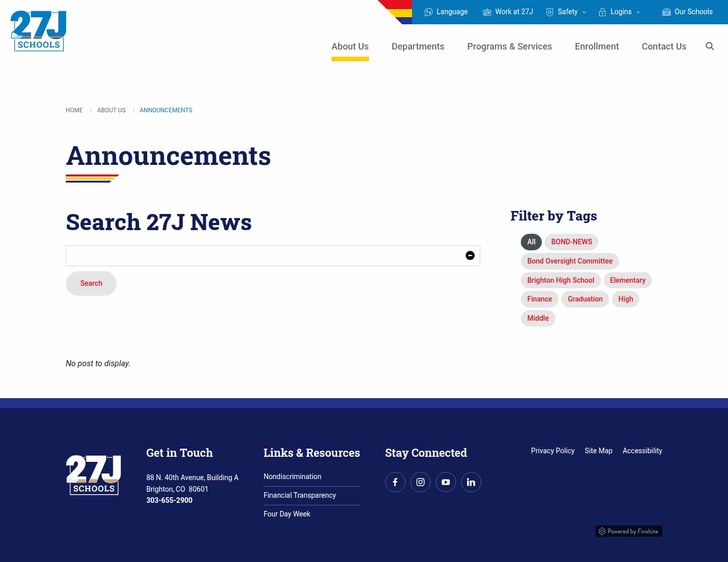Click the Work at 27J link text
Image resolution: width=728 pixels, height=562 pixels.
pos(514,12)
